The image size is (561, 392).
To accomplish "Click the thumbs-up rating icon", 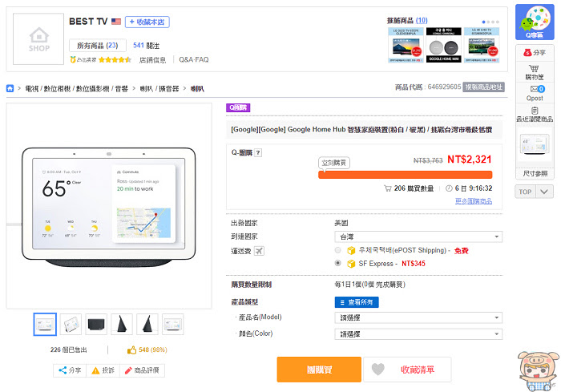I will coord(131,350).
